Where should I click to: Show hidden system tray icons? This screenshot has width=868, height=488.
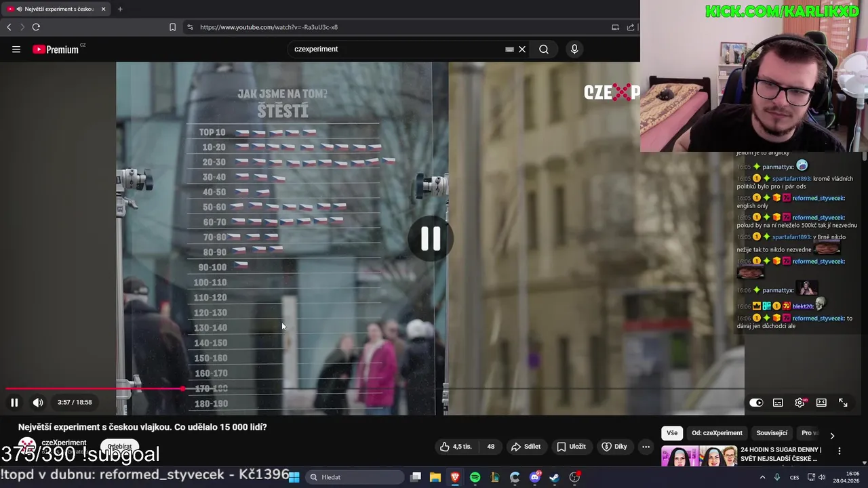[x=762, y=477]
